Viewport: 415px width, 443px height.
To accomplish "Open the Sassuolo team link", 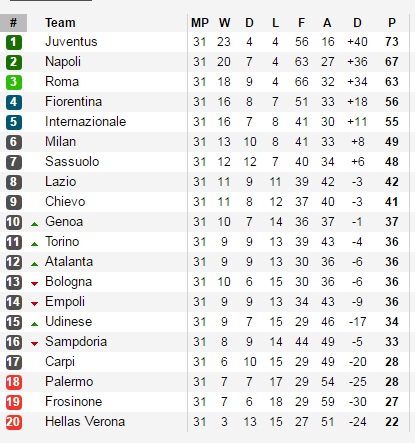I will tap(72, 162).
